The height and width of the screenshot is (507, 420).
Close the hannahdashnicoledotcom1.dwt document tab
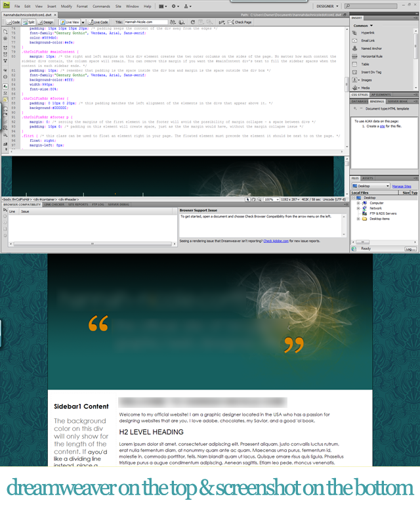point(55,15)
